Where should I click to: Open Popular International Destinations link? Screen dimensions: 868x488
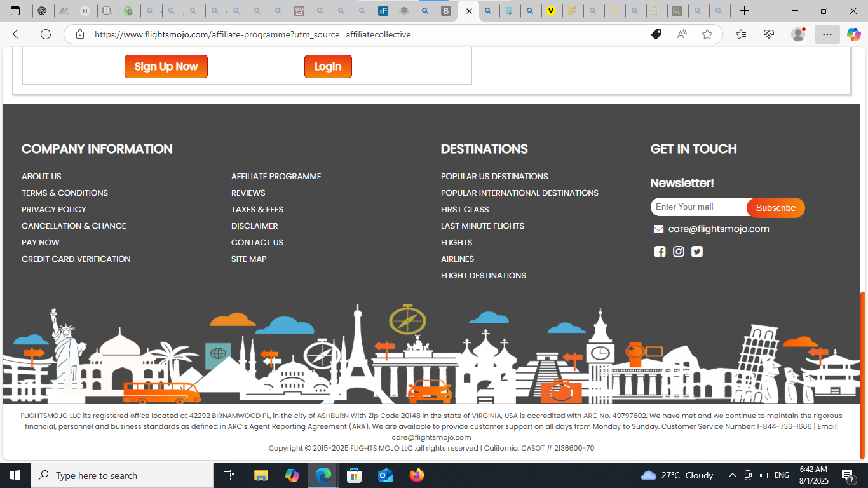(520, 193)
